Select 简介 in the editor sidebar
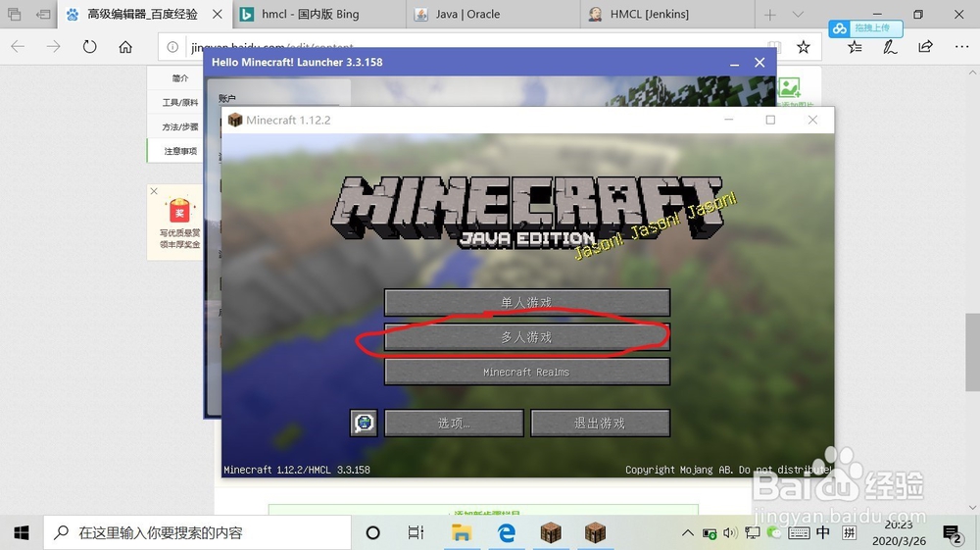This screenshot has width=980, height=550. (180, 78)
